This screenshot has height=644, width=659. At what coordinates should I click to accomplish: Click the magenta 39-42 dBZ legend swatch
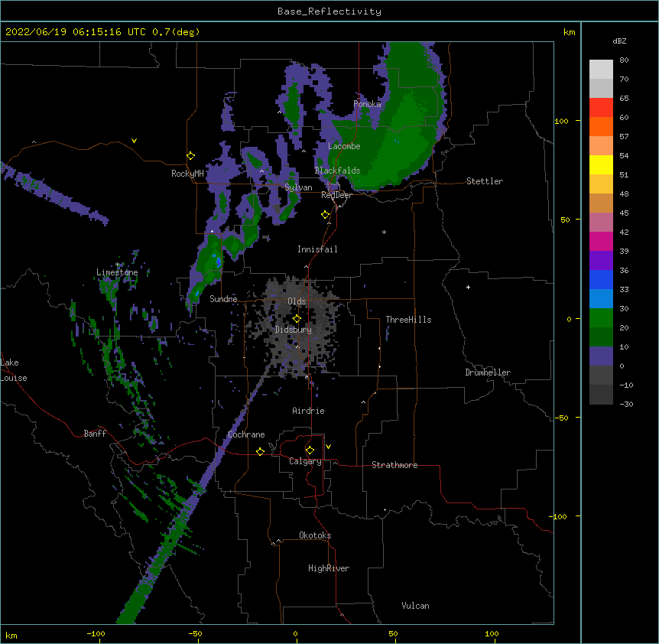[x=601, y=241]
